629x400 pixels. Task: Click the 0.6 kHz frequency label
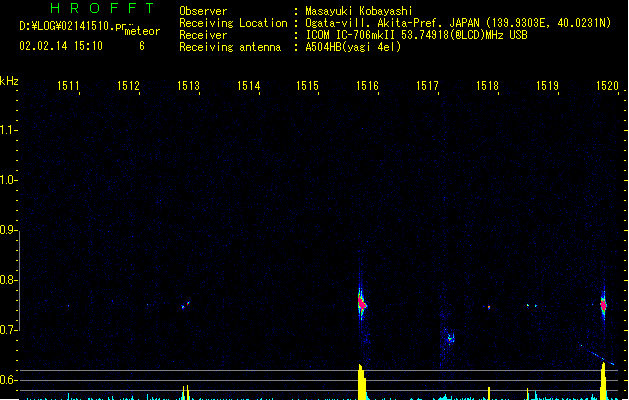(8, 380)
